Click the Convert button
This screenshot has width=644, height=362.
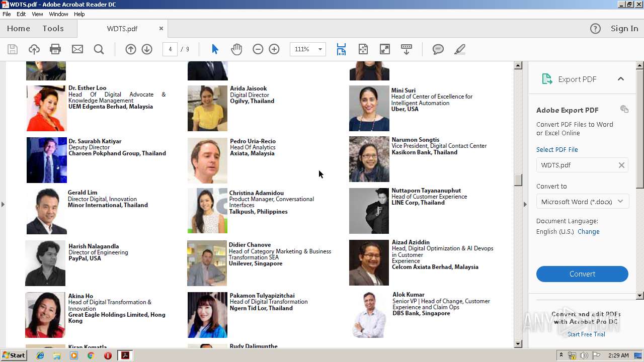click(582, 274)
